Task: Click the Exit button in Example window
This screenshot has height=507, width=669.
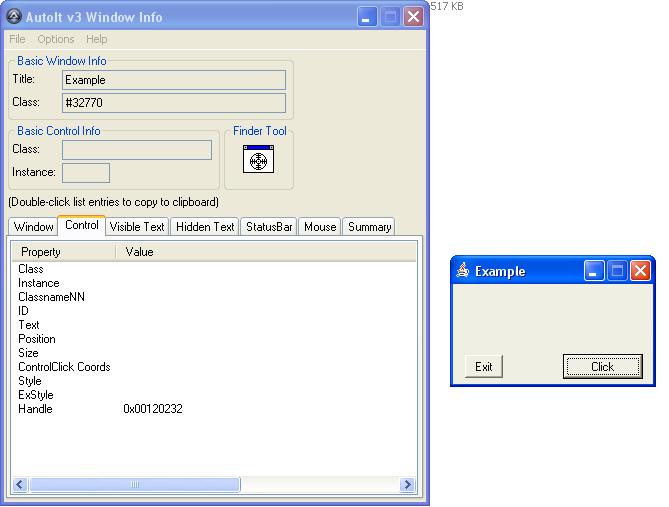Action: [x=484, y=367]
